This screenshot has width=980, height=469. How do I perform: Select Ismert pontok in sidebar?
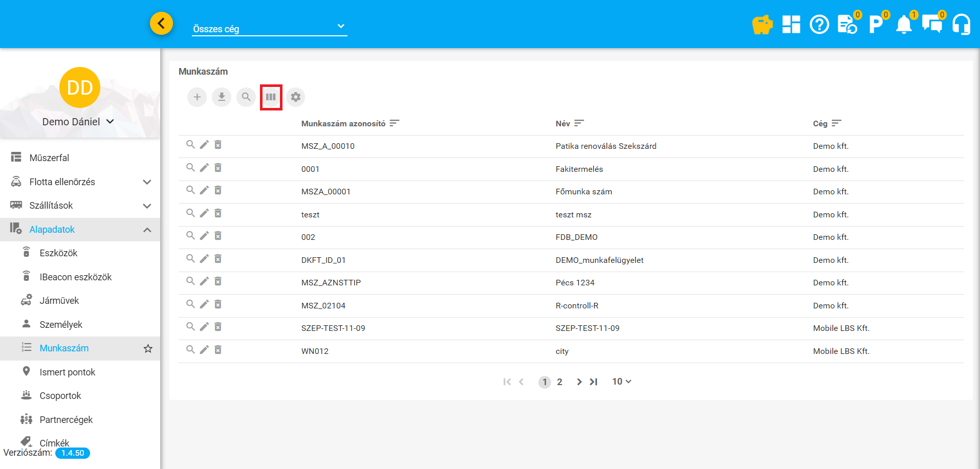(68, 372)
